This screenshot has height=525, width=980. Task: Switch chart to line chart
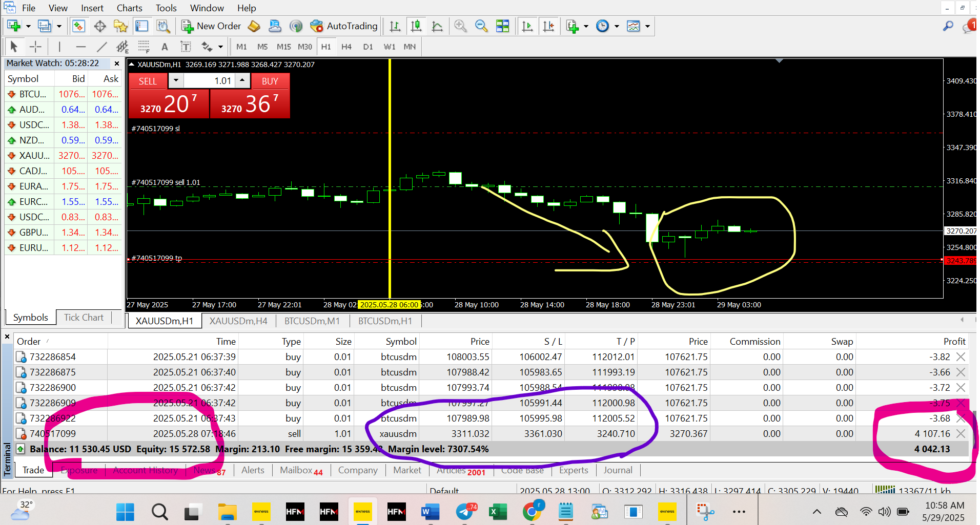[x=437, y=26]
